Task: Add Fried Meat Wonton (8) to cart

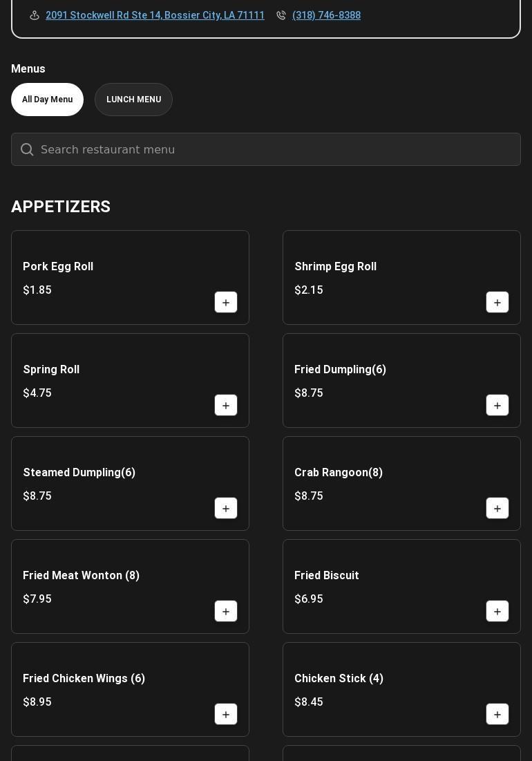Action: 226,612
